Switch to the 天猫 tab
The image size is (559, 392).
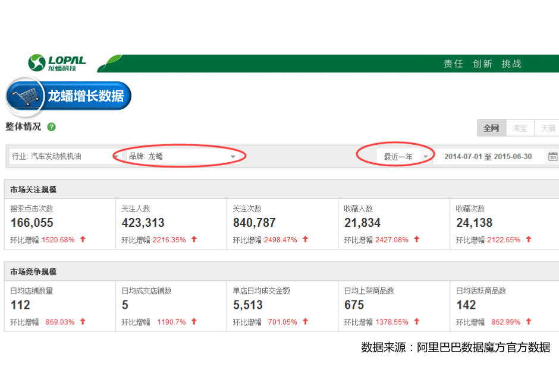(x=548, y=128)
